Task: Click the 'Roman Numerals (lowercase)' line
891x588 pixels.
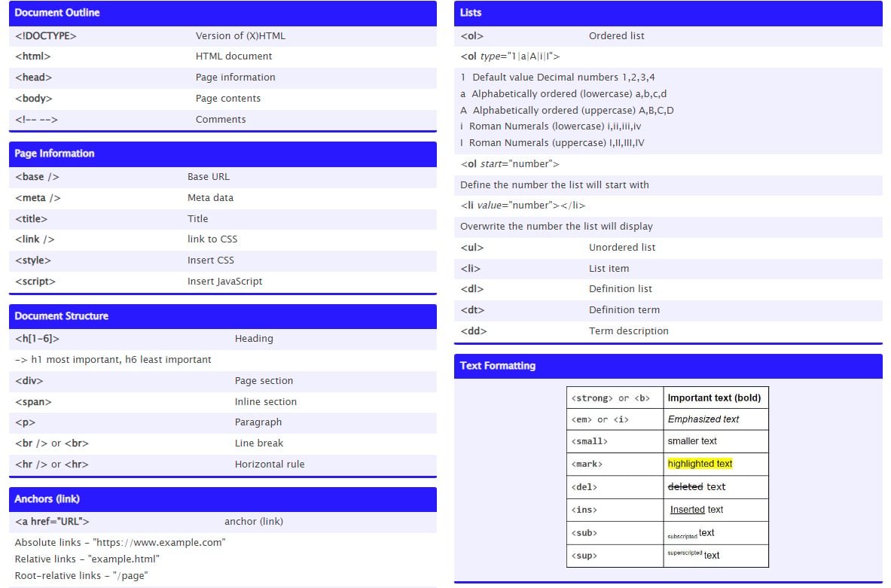Action: click(x=551, y=126)
